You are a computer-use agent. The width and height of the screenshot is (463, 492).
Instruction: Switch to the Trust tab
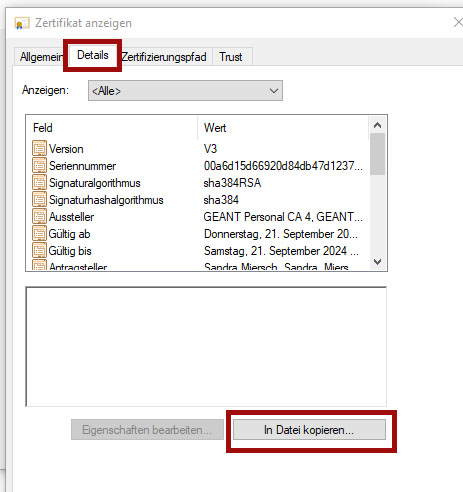tap(231, 57)
